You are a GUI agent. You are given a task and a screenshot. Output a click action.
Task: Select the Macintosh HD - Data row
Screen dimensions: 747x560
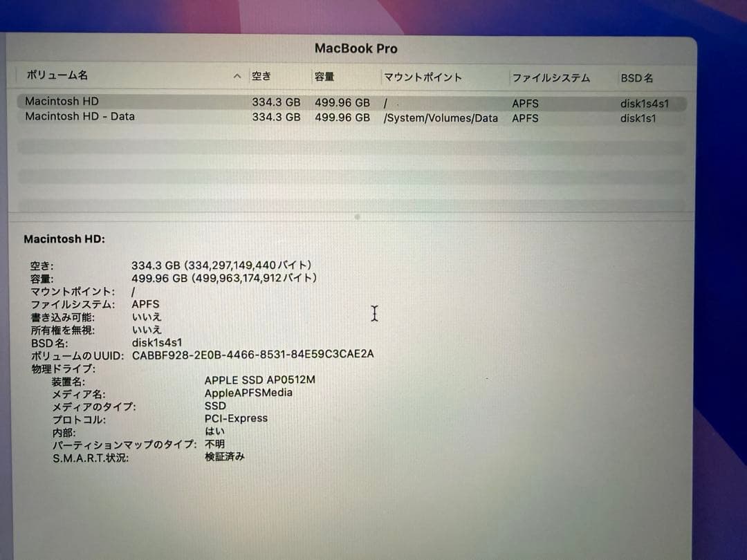pos(351,117)
